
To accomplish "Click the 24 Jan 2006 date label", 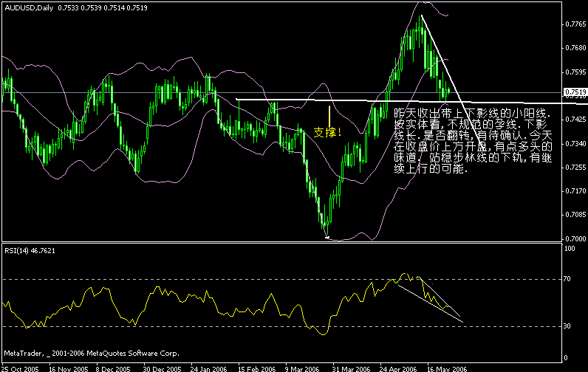I will coord(208,369).
